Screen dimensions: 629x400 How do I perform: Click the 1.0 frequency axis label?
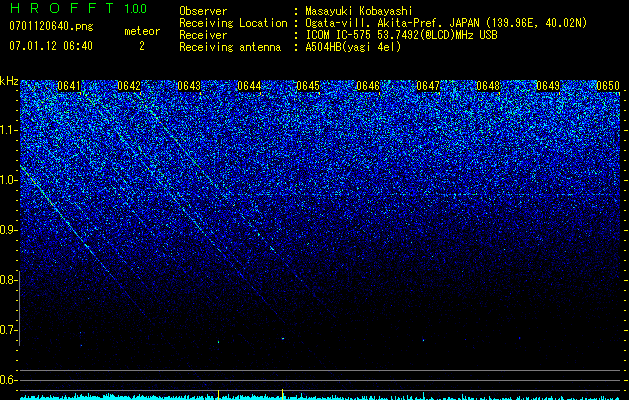point(9,180)
